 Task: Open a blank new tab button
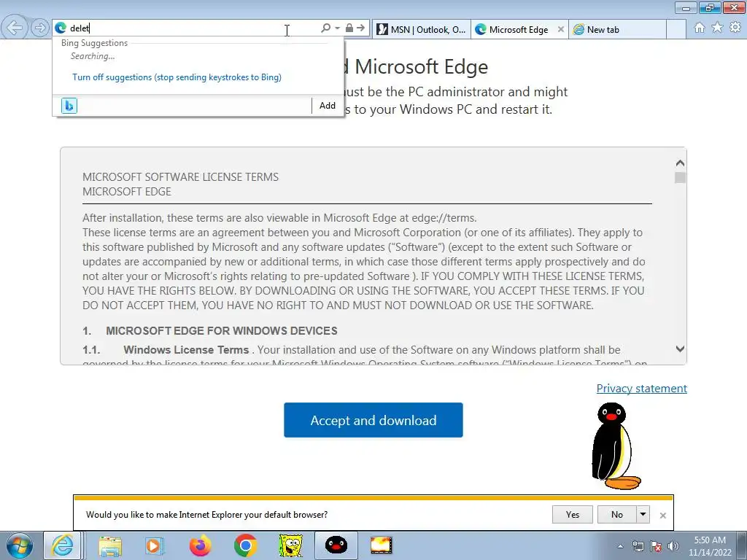676,29
